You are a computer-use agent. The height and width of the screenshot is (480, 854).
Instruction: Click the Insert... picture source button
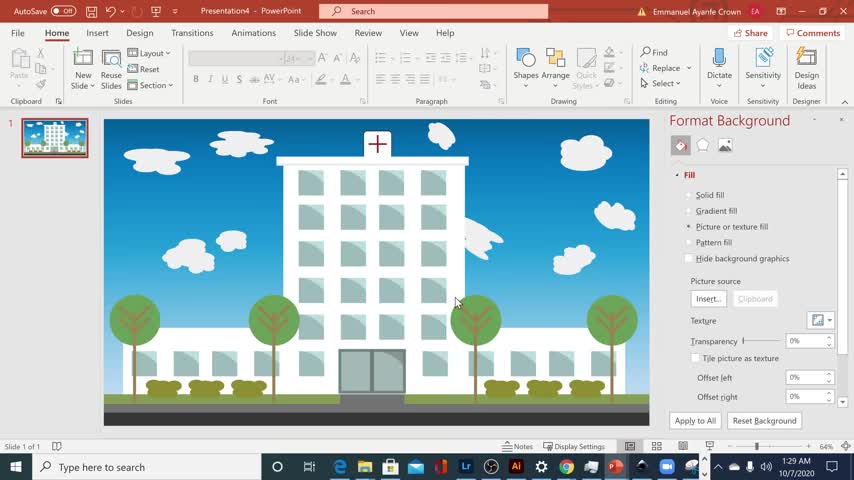tap(709, 299)
